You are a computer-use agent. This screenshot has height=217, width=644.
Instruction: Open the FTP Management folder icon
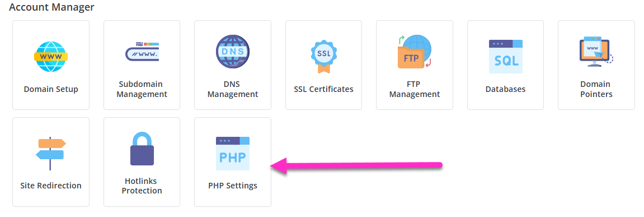coord(415,52)
